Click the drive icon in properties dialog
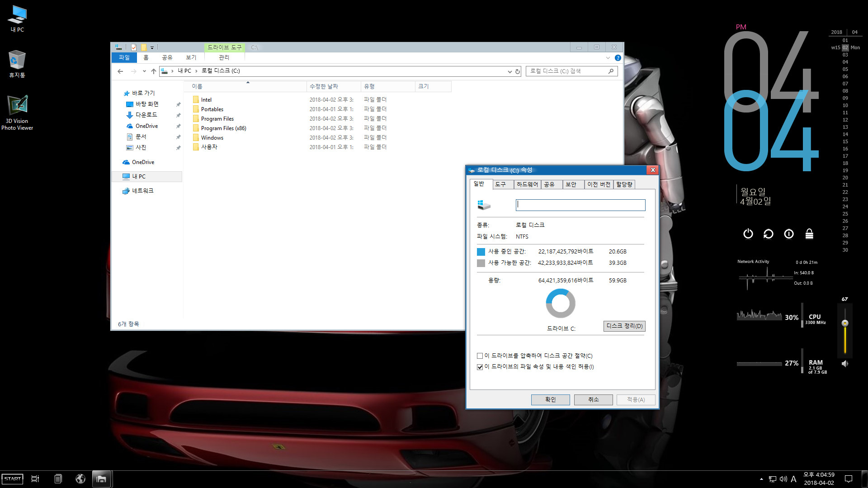The width and height of the screenshot is (868, 488). point(484,205)
